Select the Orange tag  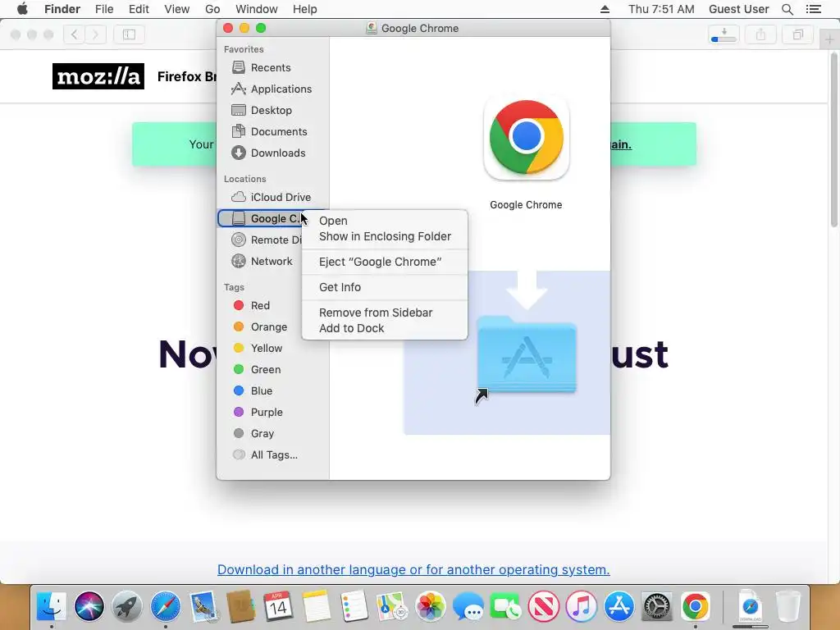(260, 326)
